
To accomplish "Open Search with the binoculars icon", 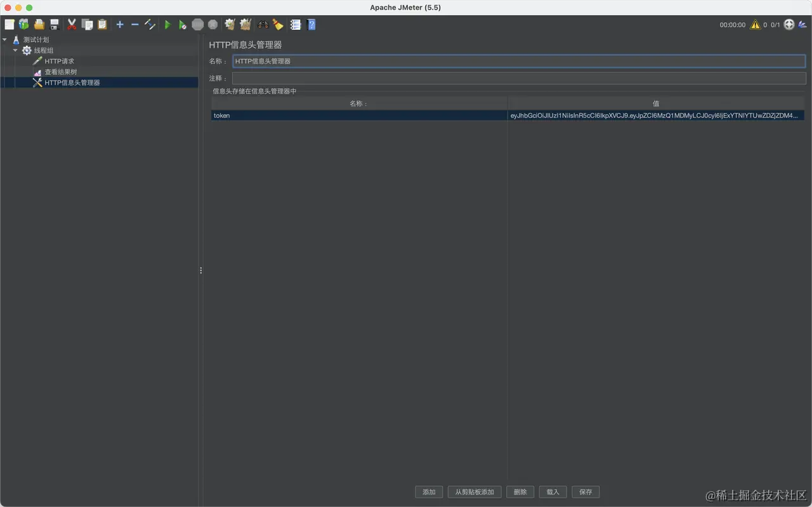I will click(x=263, y=25).
